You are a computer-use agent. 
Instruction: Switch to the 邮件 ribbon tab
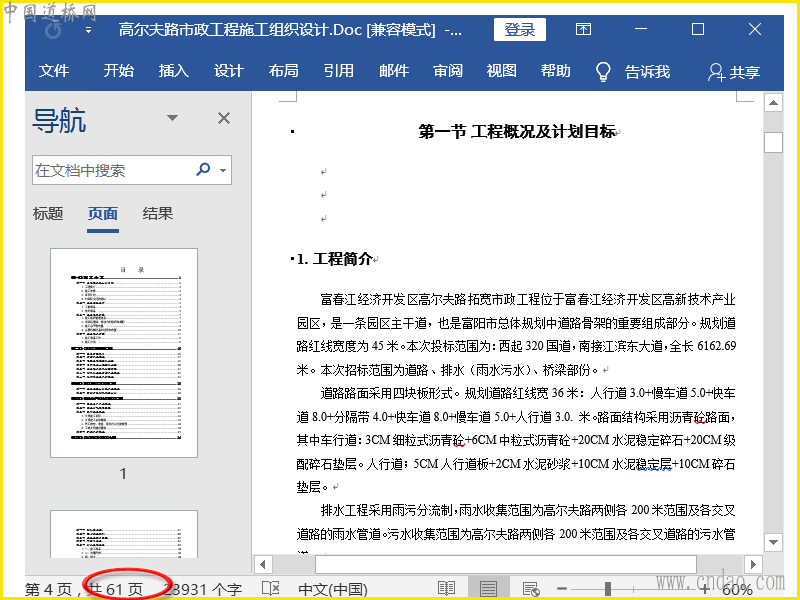coord(393,70)
